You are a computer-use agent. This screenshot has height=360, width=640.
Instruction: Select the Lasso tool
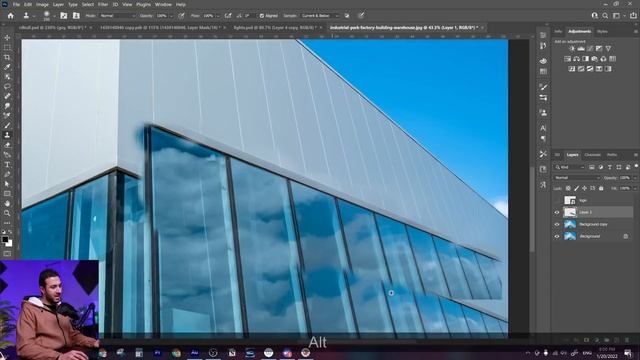pos(7,87)
